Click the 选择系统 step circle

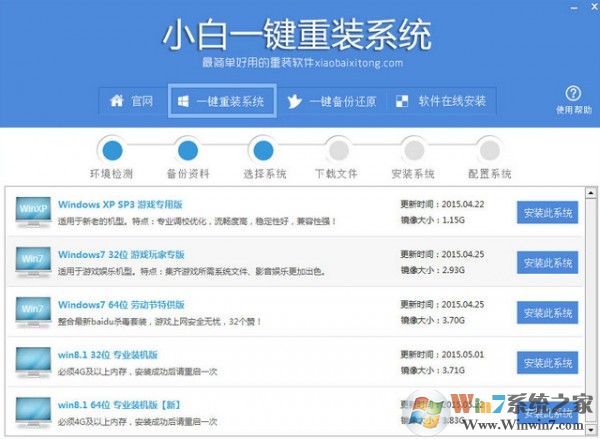coord(263,150)
